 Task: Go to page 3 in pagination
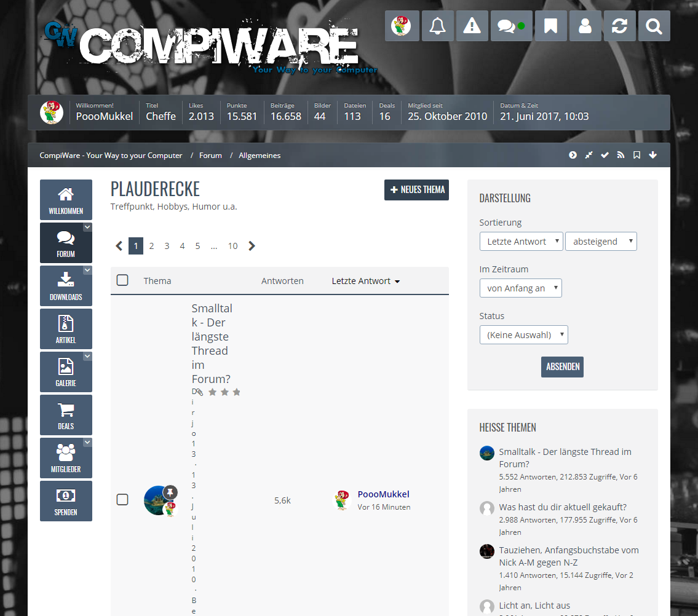(167, 246)
